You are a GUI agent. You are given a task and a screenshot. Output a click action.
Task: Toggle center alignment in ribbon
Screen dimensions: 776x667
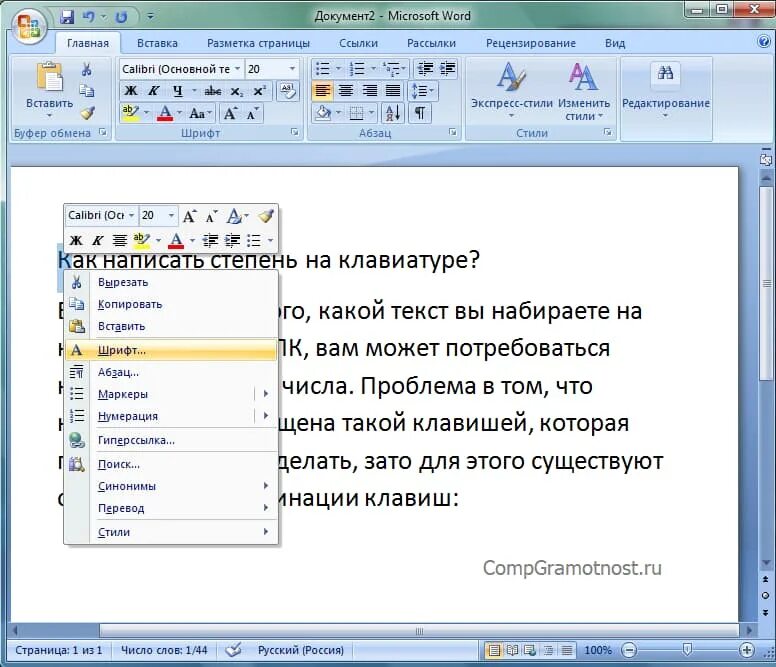[346, 91]
